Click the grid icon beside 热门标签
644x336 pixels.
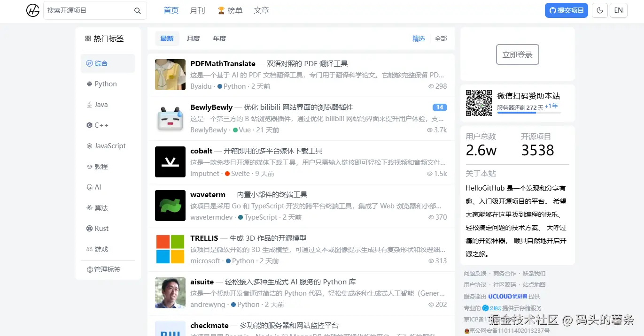tap(88, 39)
